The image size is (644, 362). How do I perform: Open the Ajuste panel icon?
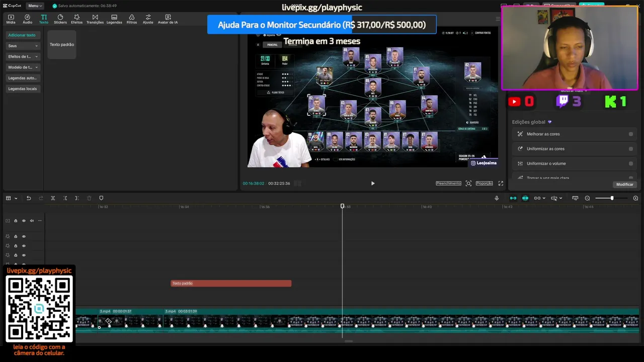148,19
